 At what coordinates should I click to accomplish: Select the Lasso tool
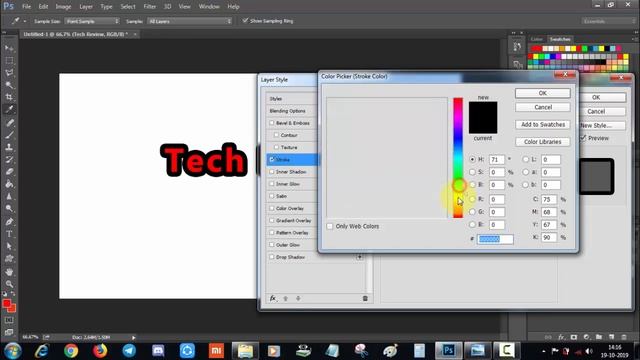pos(9,73)
